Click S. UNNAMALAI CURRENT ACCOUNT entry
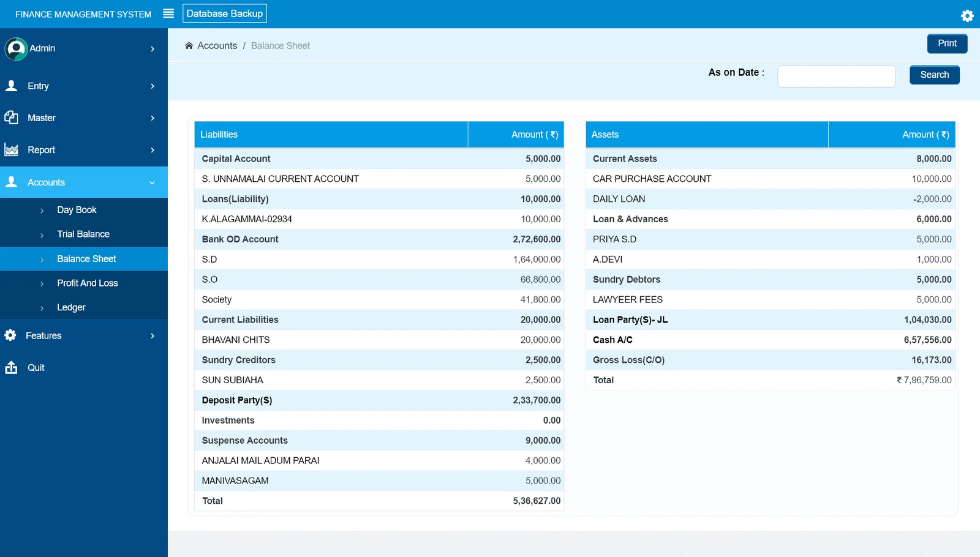This screenshot has width=980, height=557. point(281,179)
